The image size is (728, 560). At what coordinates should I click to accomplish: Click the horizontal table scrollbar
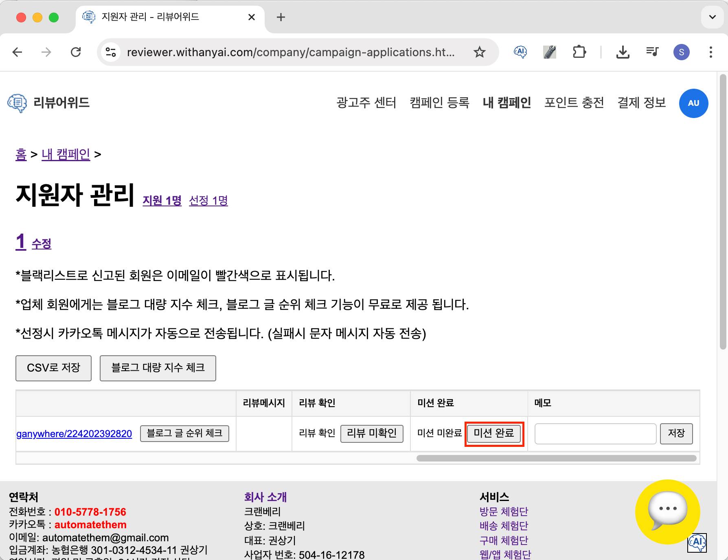point(556,458)
